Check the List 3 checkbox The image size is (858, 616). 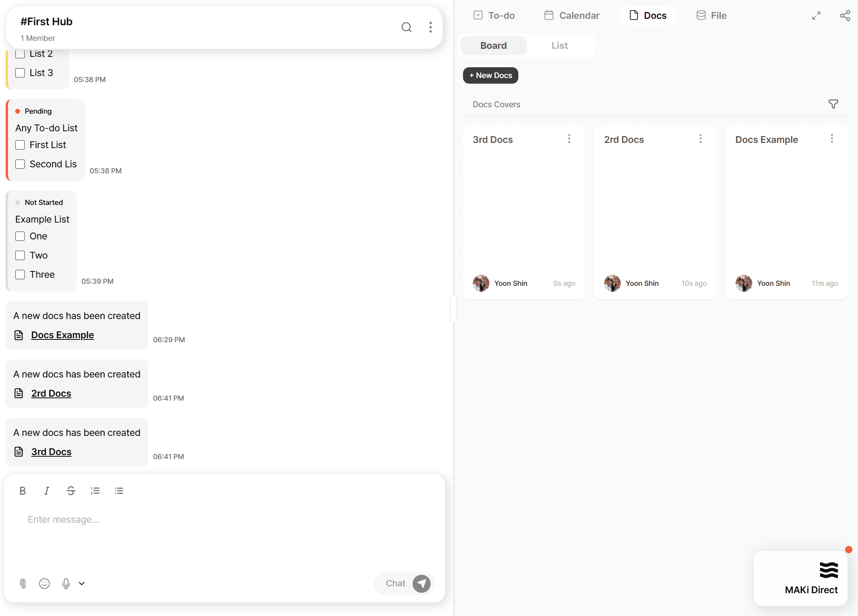[x=20, y=73]
